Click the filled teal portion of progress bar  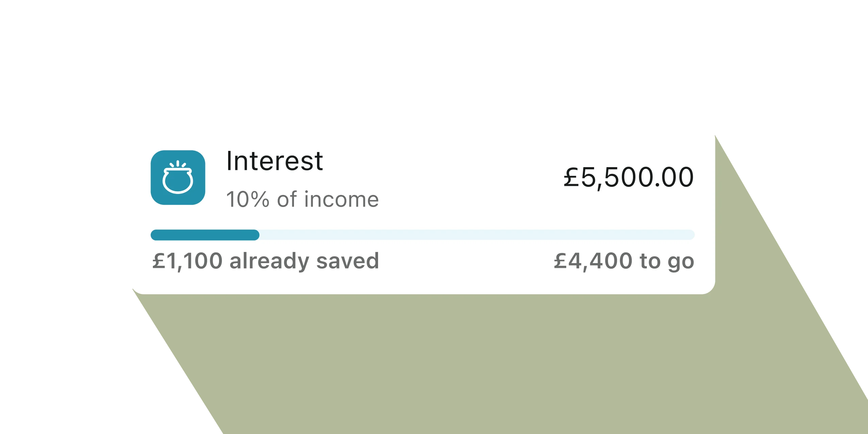pos(205,235)
